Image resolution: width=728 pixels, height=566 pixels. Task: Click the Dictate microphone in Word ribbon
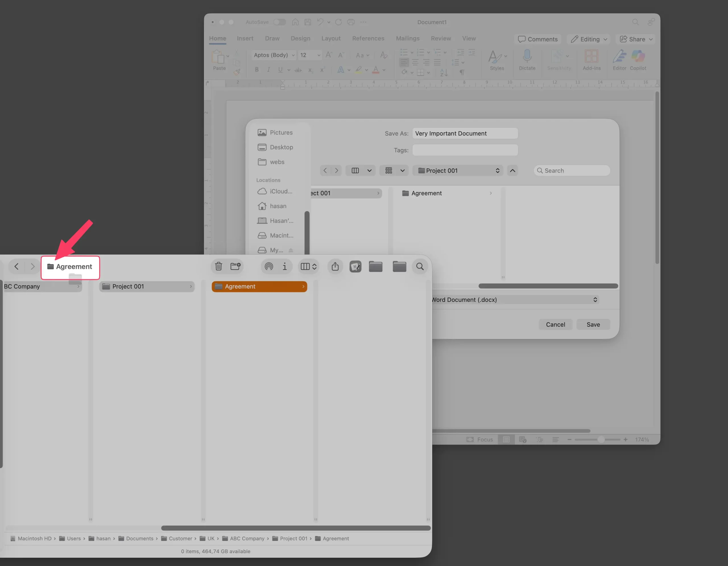point(527,57)
